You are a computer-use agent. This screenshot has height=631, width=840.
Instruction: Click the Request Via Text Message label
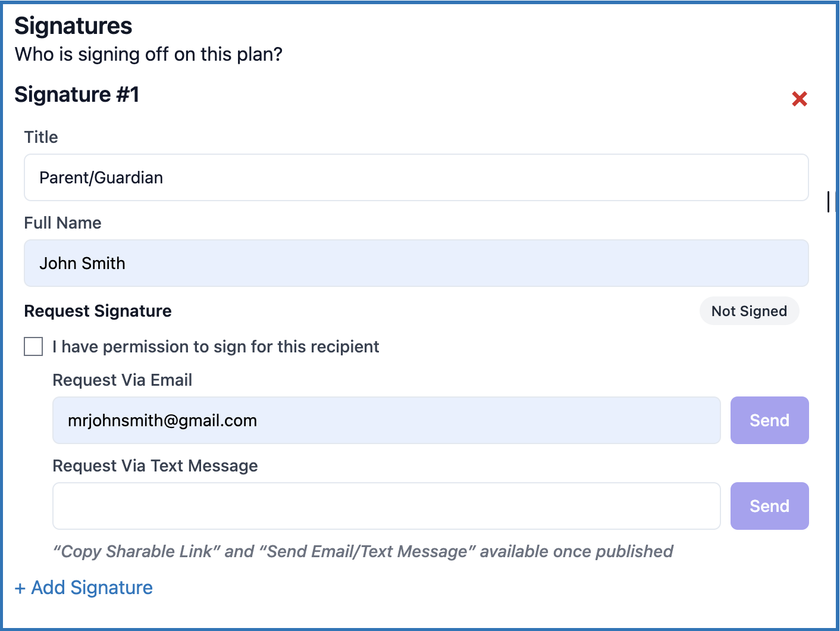(x=155, y=466)
